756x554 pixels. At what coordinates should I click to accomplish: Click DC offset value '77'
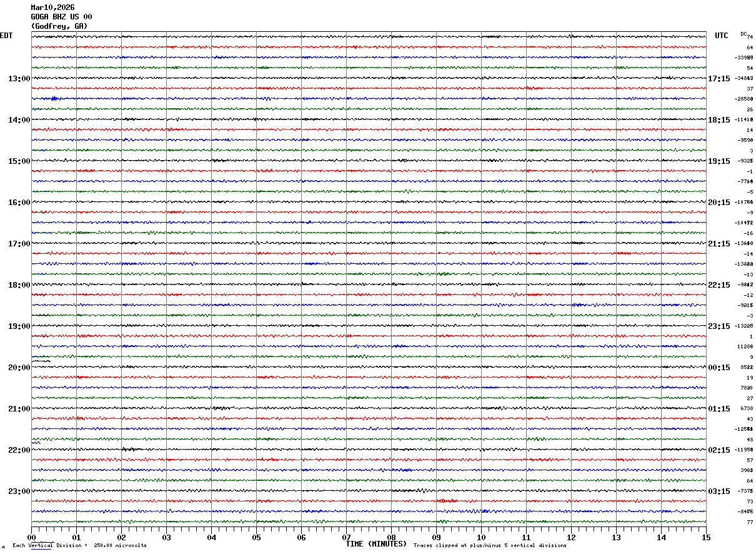pos(750,522)
